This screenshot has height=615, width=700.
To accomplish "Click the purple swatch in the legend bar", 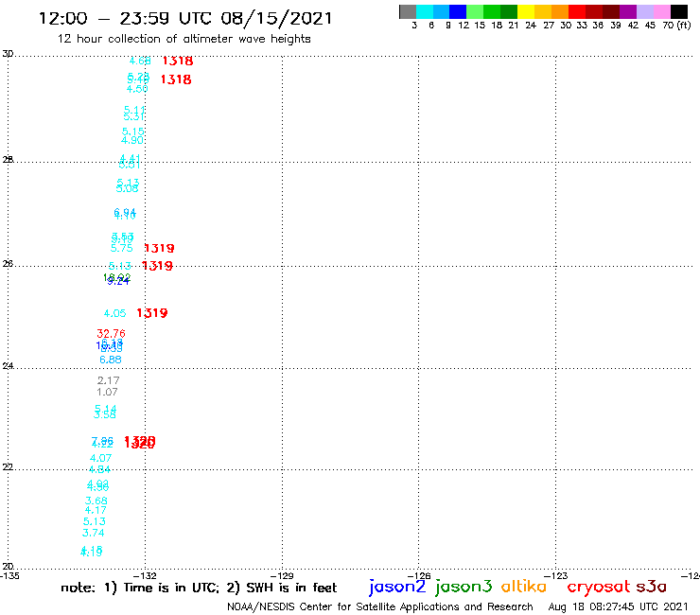I will pos(628,11).
